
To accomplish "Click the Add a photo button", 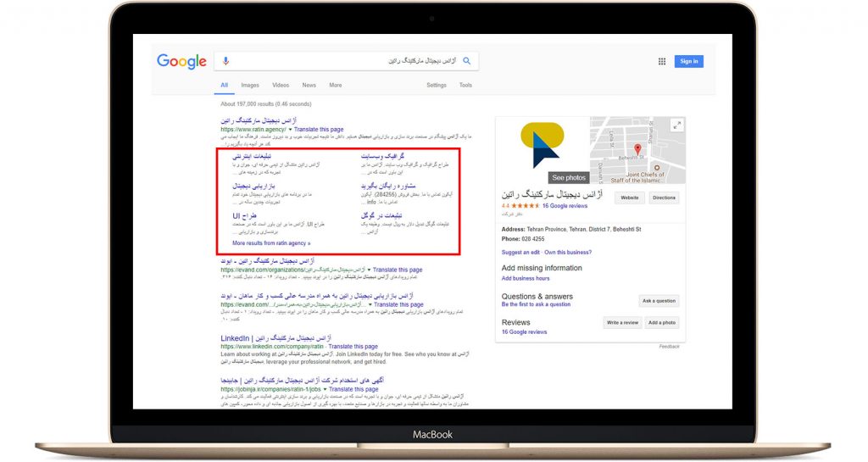I will (662, 323).
